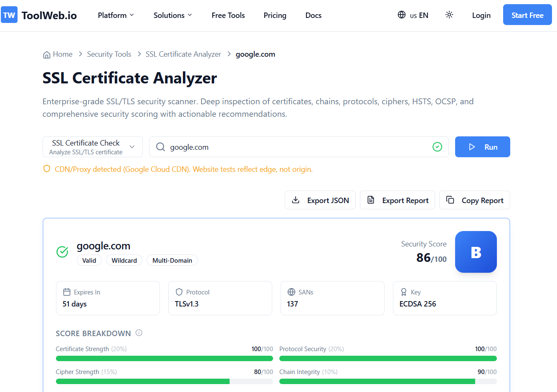The height and width of the screenshot is (392, 557).
Task: Click the google.com breadcrumb item
Action: click(255, 54)
